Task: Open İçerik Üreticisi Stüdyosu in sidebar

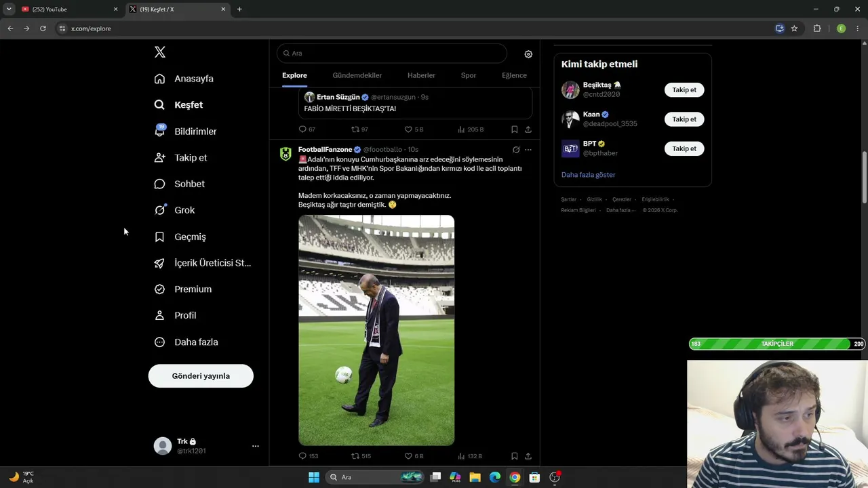Action: tap(203, 263)
